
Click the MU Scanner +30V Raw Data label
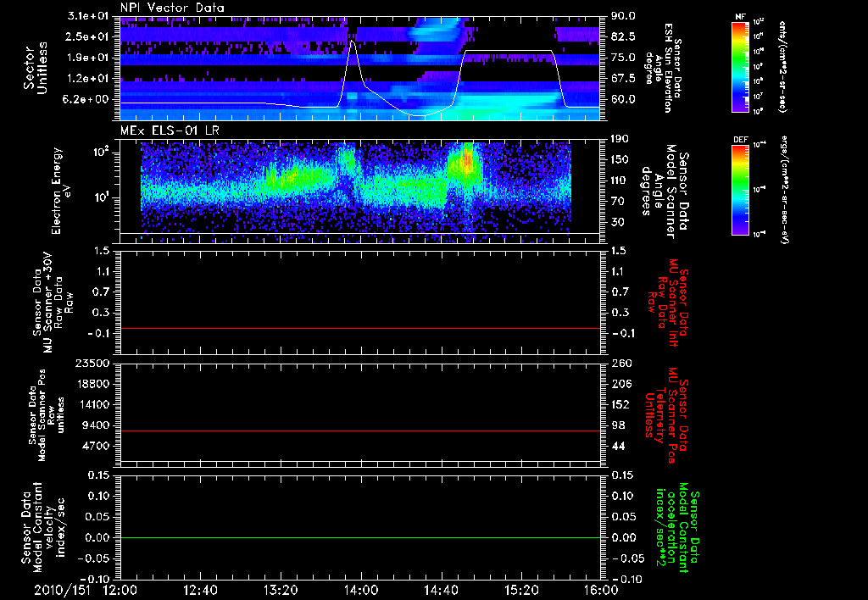click(x=53, y=303)
